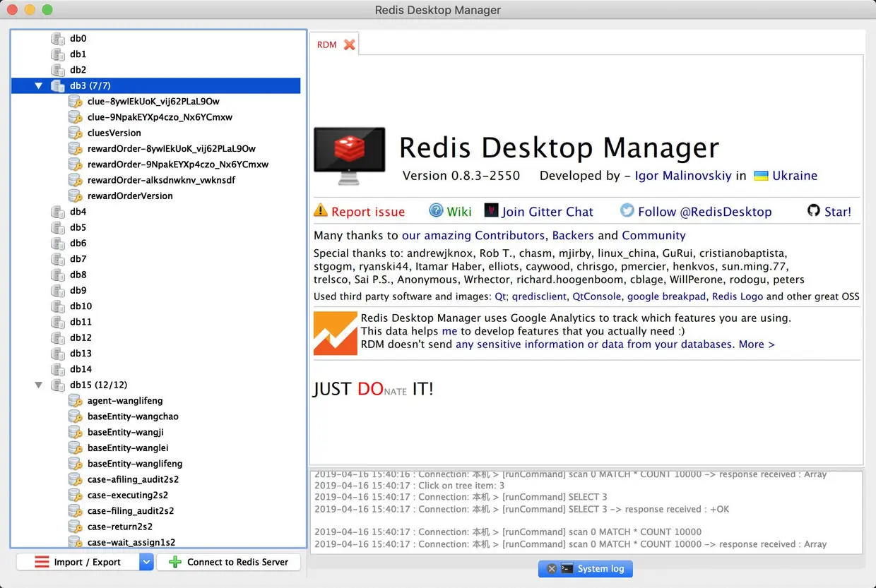
Task: Click the db4 database icon
Action: click(x=58, y=212)
